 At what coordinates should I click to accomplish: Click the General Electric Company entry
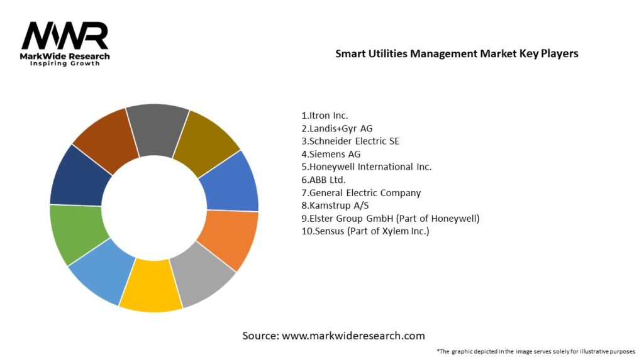point(361,192)
